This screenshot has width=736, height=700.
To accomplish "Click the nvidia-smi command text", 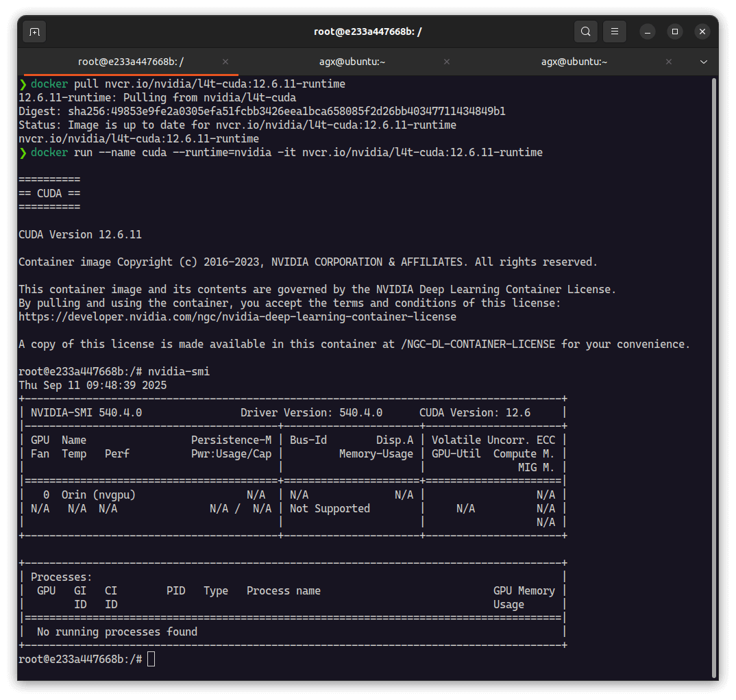I will (178, 372).
